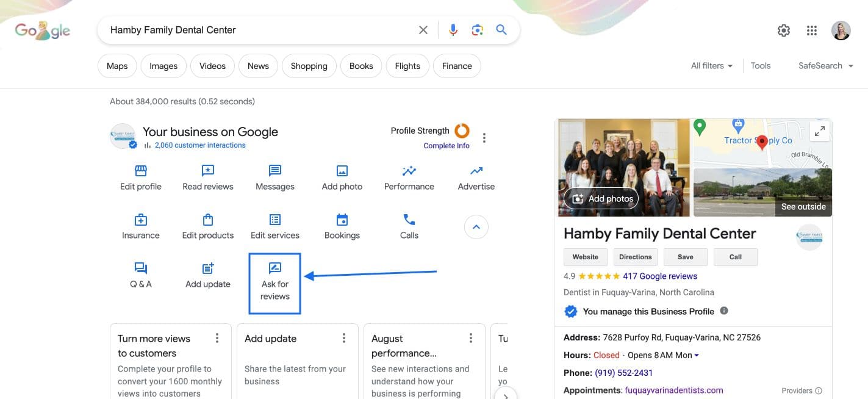The width and height of the screenshot is (868, 399).
Task: Click the Google doodle logo
Action: click(x=43, y=30)
